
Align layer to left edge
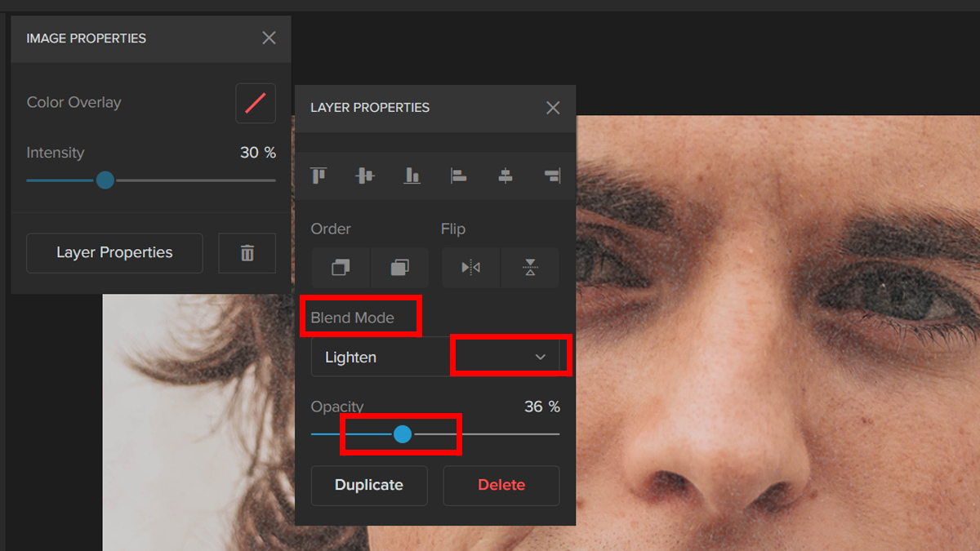coord(459,176)
